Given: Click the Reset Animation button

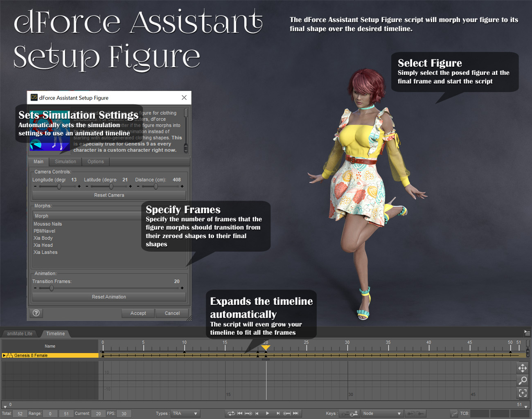Looking at the screenshot, I should [x=109, y=297].
